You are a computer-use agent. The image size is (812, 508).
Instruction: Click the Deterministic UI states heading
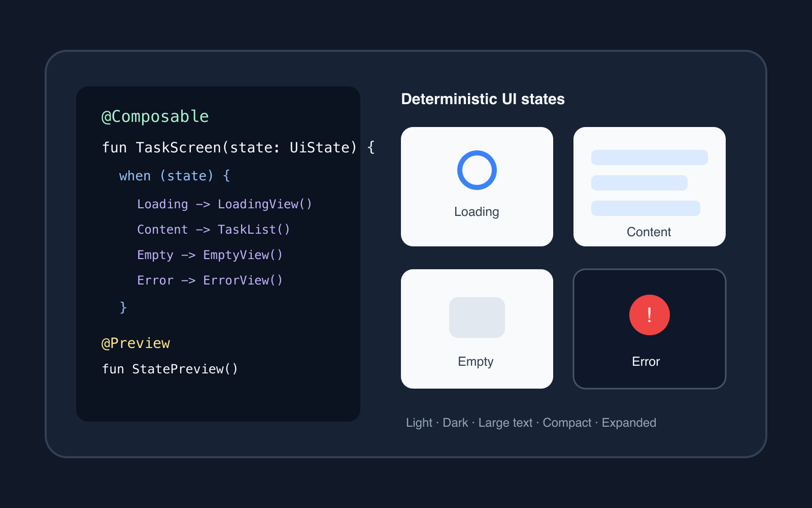tap(483, 99)
